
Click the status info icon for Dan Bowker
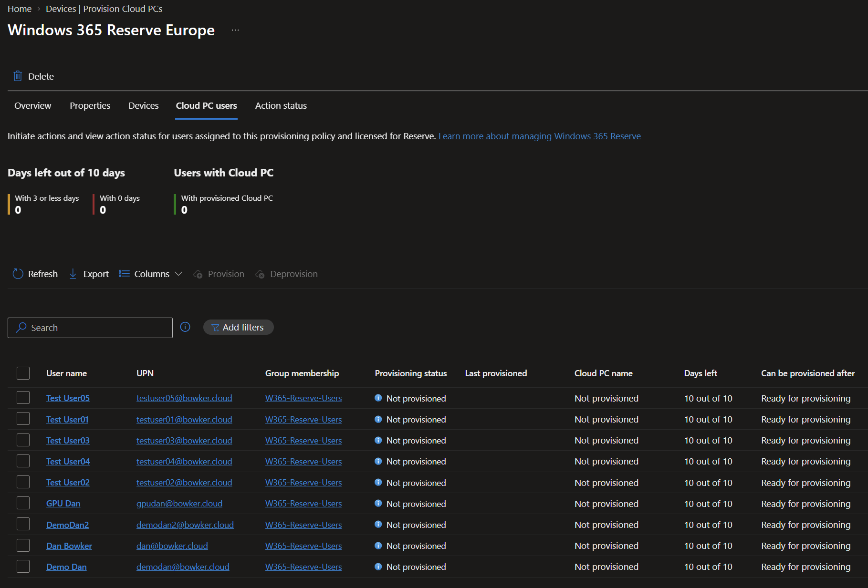(378, 546)
